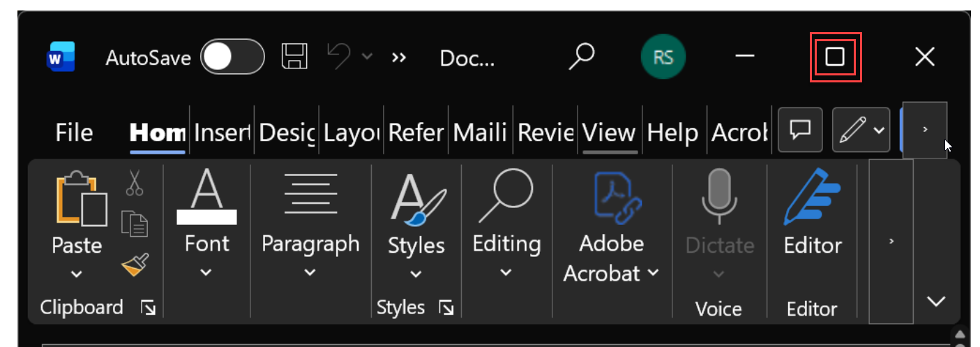Click the Save floppy disk icon
The height and width of the screenshot is (347, 980).
[294, 57]
